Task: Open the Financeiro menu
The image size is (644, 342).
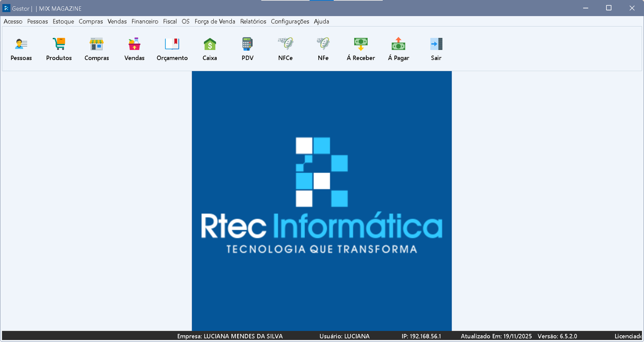Action: pos(145,21)
